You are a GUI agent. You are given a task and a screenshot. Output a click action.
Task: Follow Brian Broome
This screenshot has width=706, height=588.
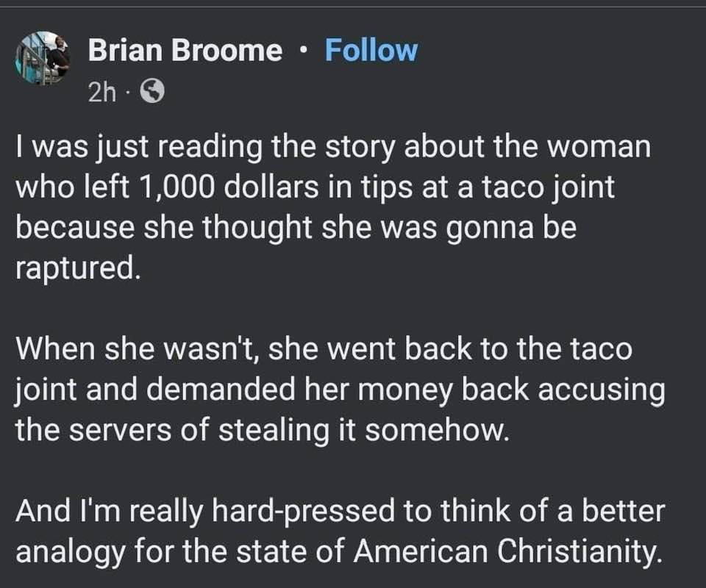click(x=371, y=51)
